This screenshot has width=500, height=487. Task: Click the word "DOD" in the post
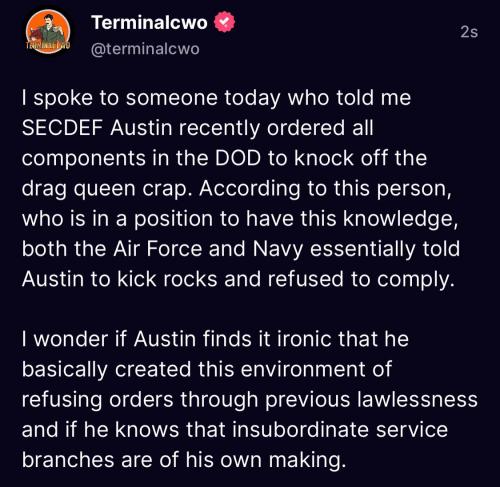(x=238, y=158)
